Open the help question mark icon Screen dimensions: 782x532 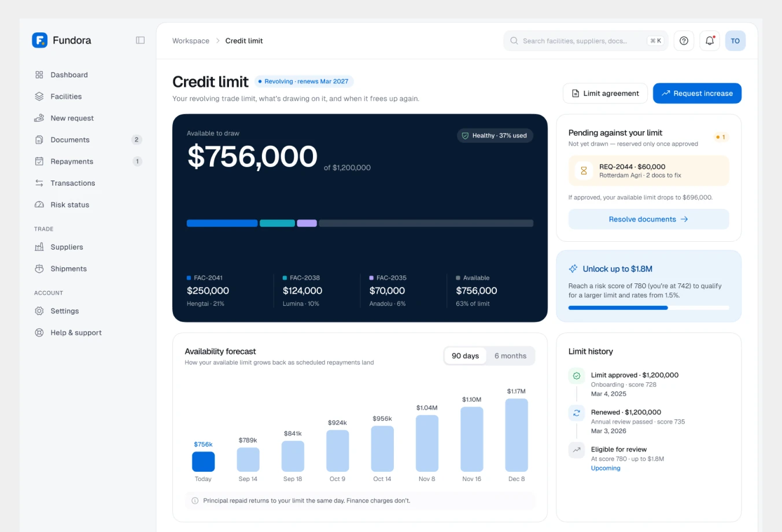[684, 41]
